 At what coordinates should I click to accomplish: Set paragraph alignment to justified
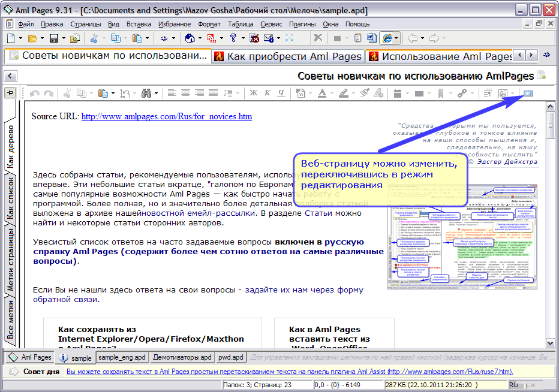[213, 94]
